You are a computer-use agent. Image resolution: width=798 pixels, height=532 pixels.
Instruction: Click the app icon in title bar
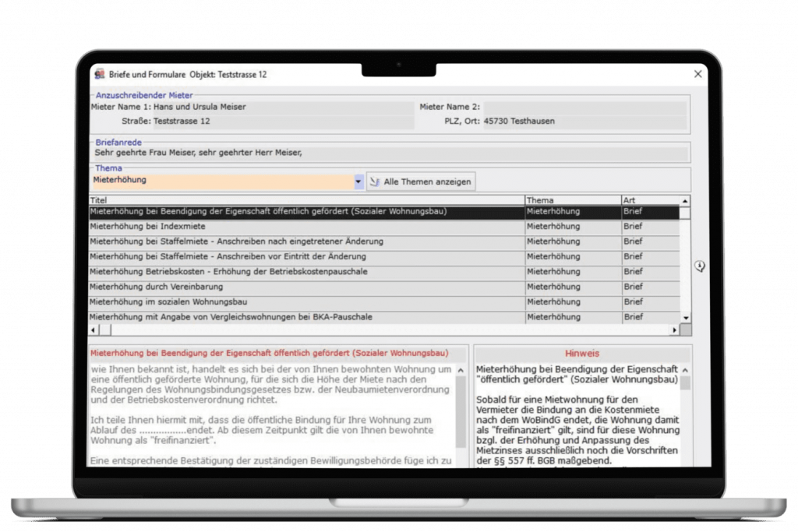coord(100,74)
